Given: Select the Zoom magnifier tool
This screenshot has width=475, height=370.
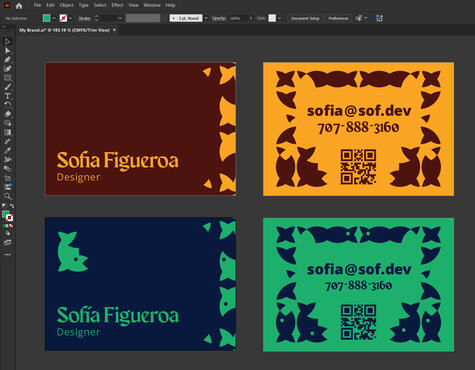Looking at the screenshot, I should pos(7,196).
